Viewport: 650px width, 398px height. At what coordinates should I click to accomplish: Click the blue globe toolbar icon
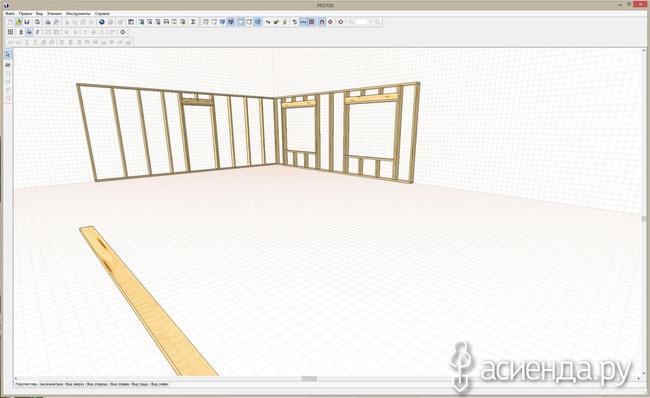click(x=101, y=22)
